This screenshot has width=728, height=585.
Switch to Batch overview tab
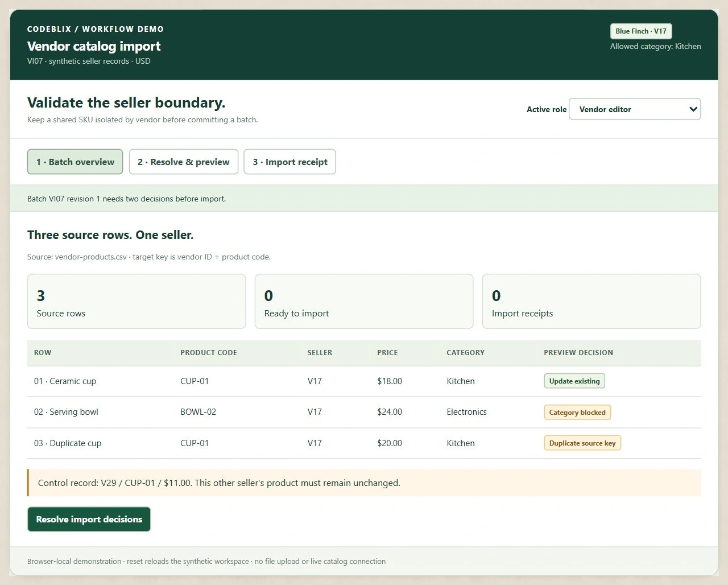pos(75,162)
